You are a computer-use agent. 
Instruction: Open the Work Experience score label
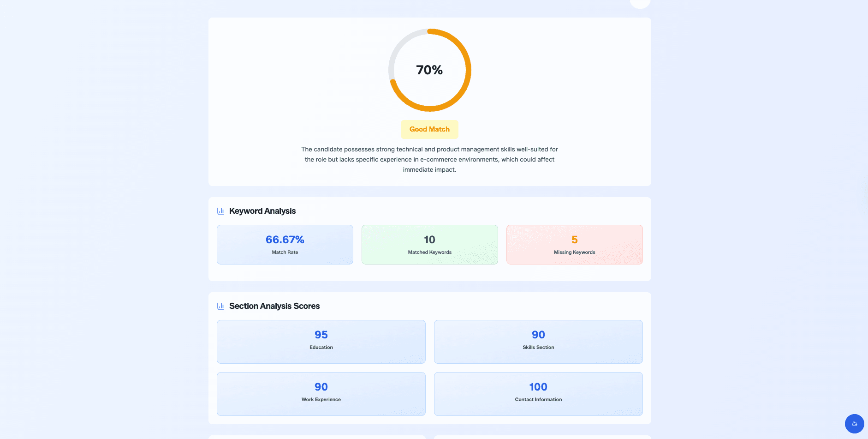pos(321,400)
